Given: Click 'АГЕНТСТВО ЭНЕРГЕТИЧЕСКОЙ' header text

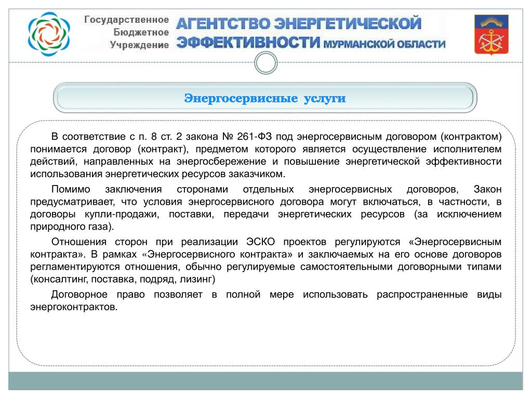Looking at the screenshot, I should [298, 23].
